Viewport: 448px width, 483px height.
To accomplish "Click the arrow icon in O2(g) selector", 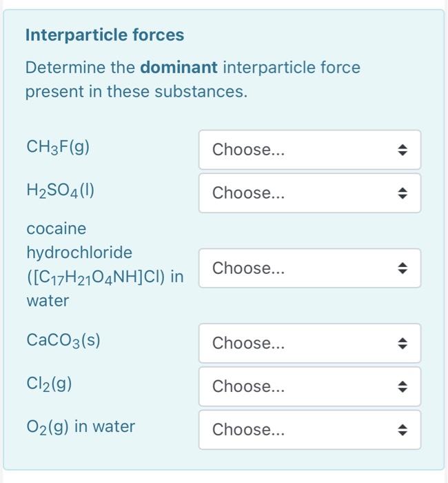I will pyautogui.click(x=404, y=430).
